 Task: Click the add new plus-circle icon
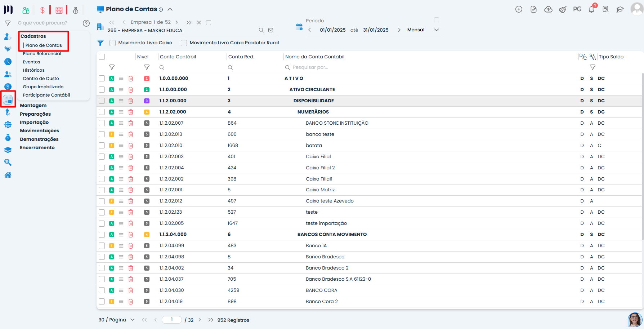click(x=519, y=9)
